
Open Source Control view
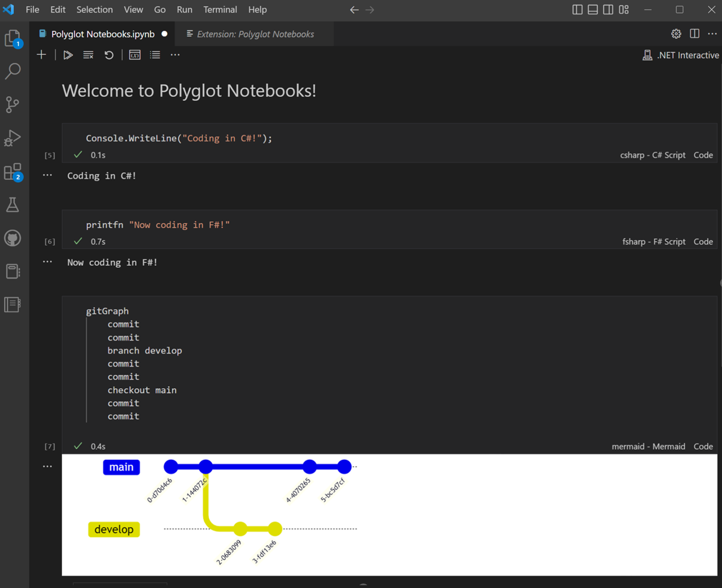(x=13, y=105)
